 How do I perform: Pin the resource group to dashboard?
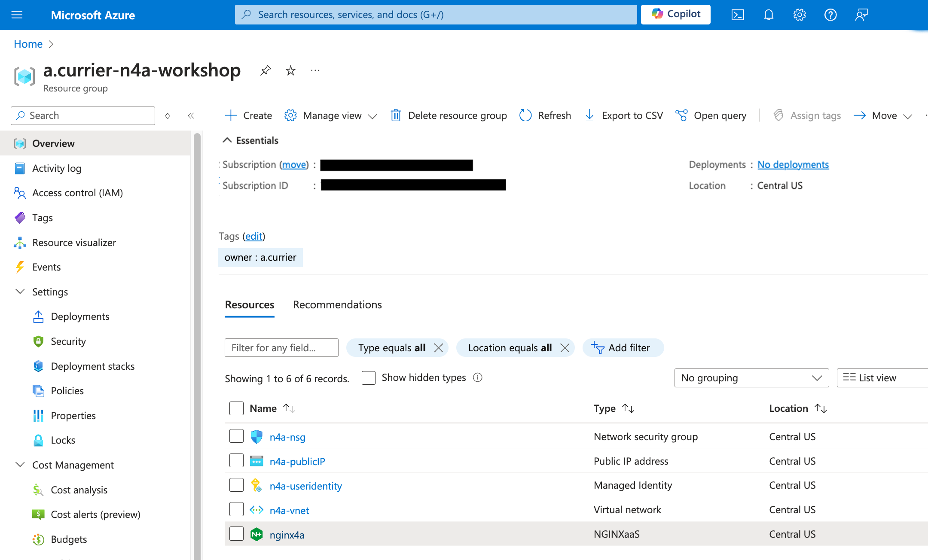click(266, 70)
